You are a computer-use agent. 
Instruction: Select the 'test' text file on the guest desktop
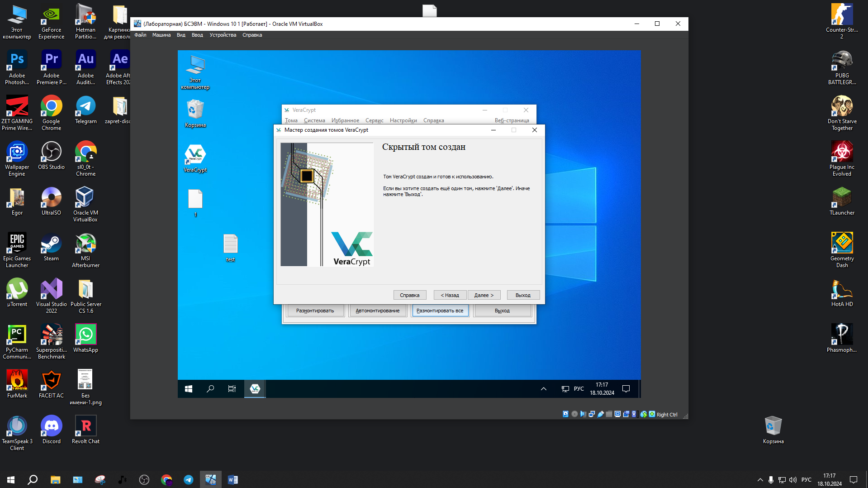230,248
